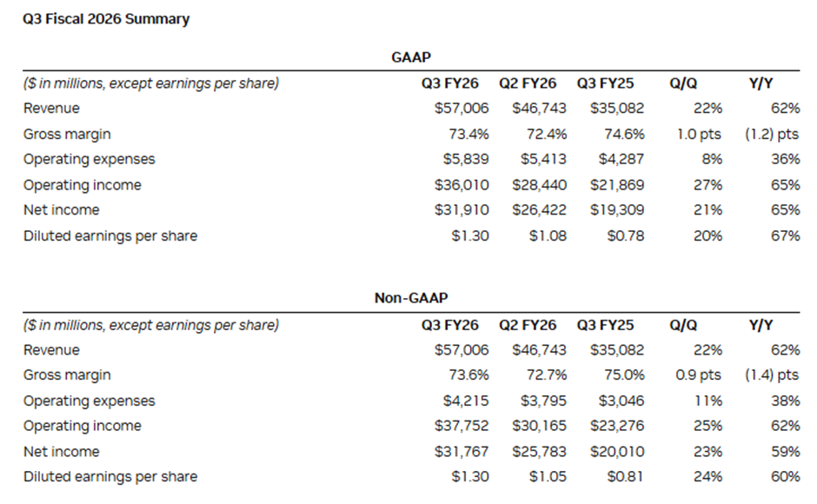This screenshot has width=817, height=504.
Task: Click the Q3 Fiscal 2026 Summary heading
Action: [105, 19]
